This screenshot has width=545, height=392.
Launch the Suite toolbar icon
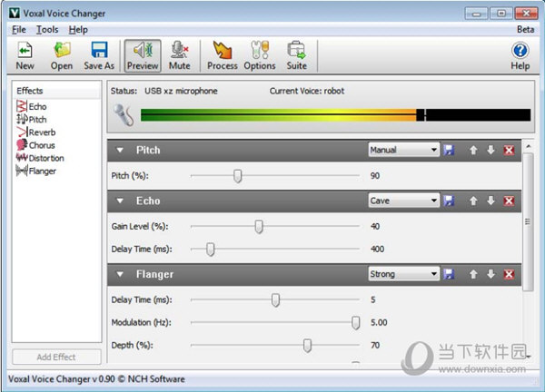pyautogui.click(x=296, y=54)
